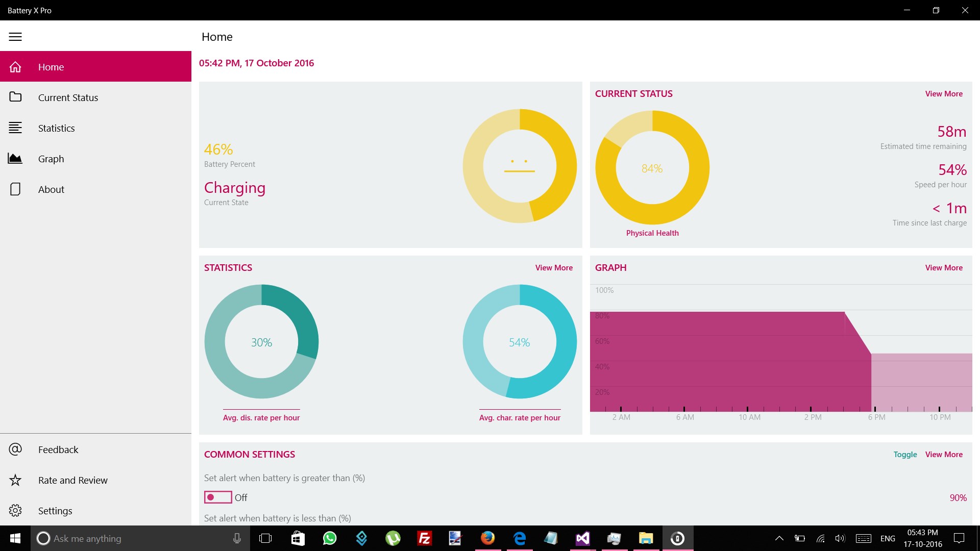The image size is (980, 551).
Task: Click the Statistics lines icon
Action: coord(15,128)
